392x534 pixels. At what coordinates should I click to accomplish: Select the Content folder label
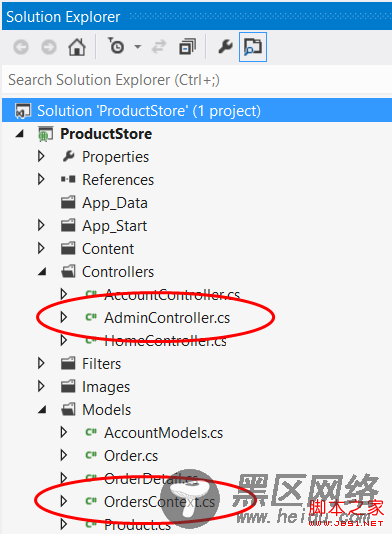pos(108,249)
